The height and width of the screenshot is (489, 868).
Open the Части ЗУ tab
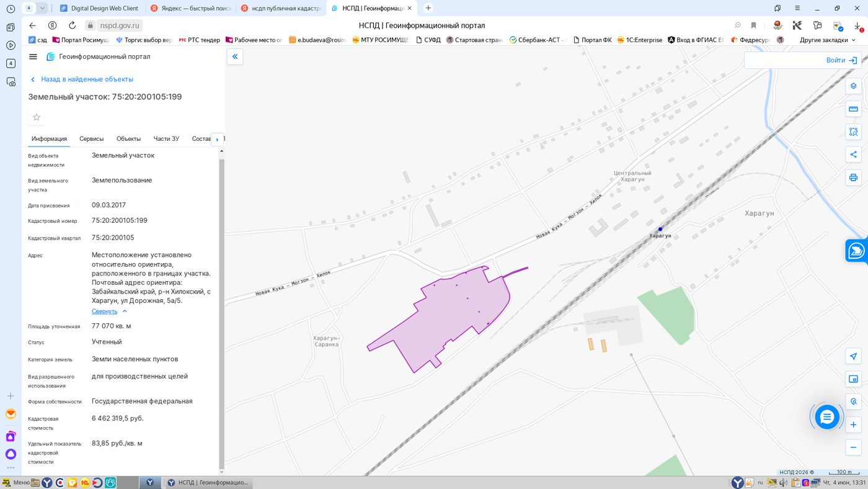166,138
